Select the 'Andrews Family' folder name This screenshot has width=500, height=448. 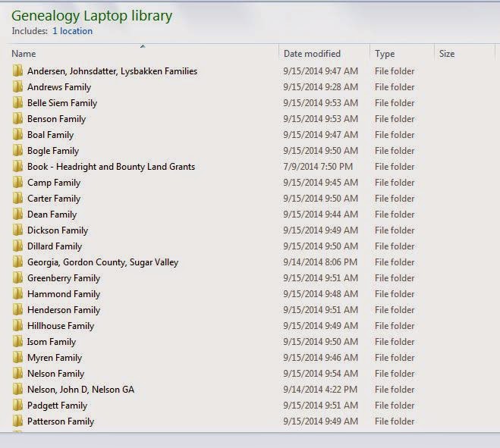coord(59,87)
